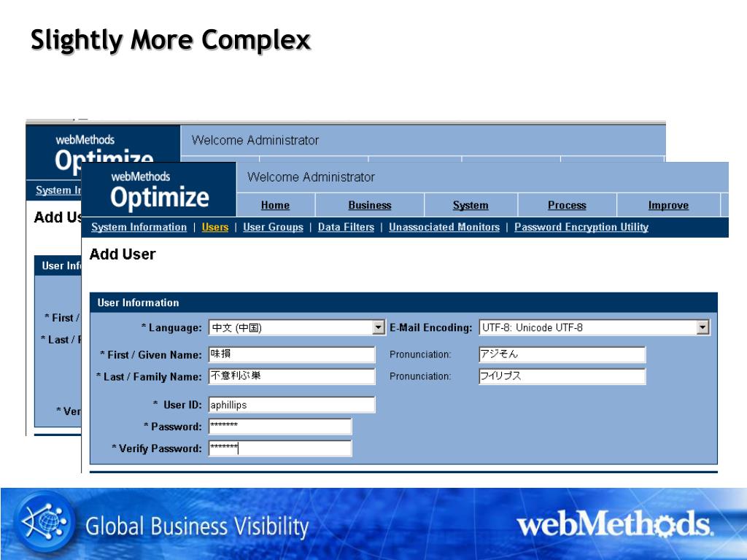Expand the Language dropdown arrow
This screenshot has height=560, width=747.
[379, 327]
